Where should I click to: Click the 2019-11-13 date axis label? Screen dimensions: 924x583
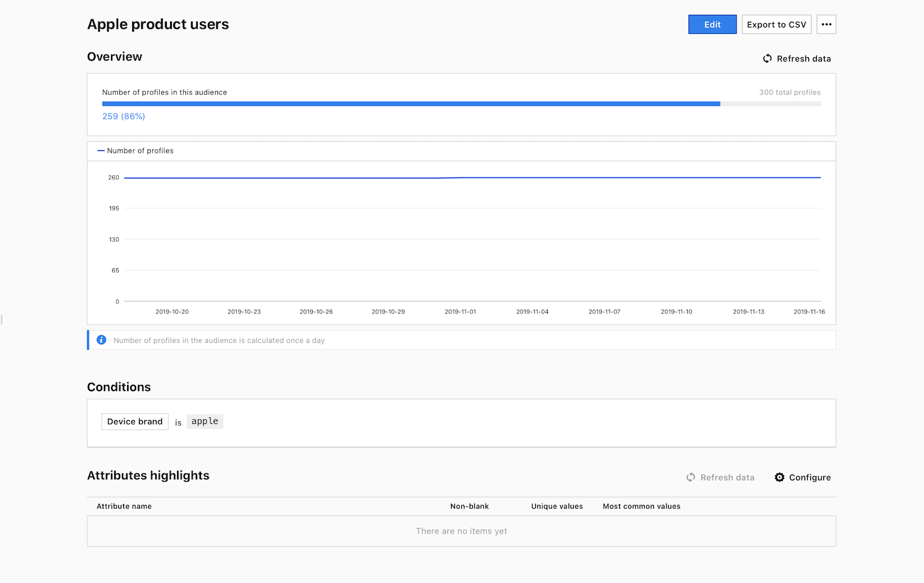(x=749, y=312)
